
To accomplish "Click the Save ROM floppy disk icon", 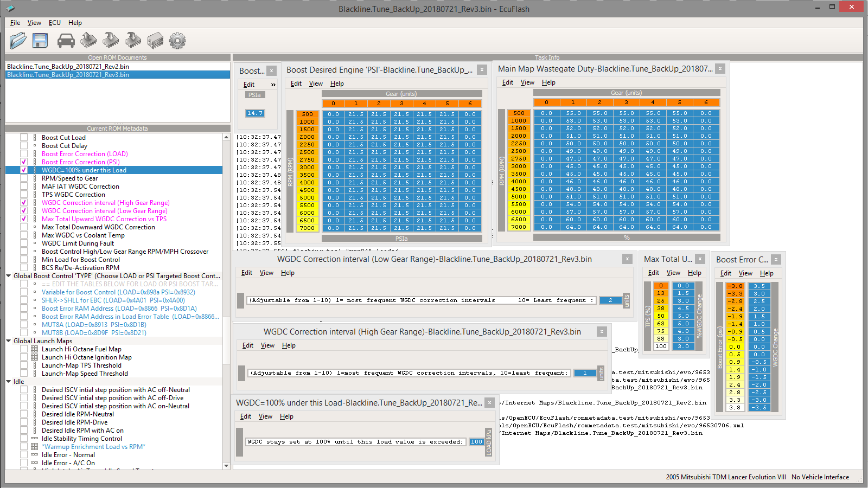I will pos(40,41).
